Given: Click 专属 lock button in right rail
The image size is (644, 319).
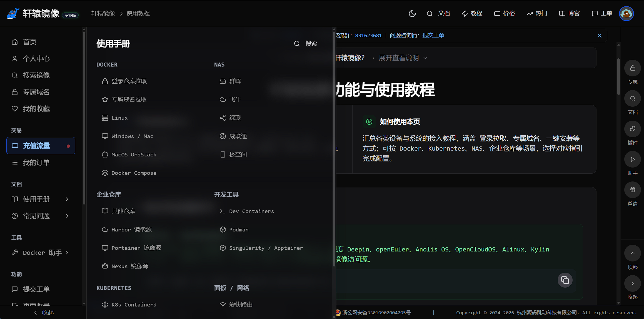Looking at the screenshot, I should click(632, 68).
